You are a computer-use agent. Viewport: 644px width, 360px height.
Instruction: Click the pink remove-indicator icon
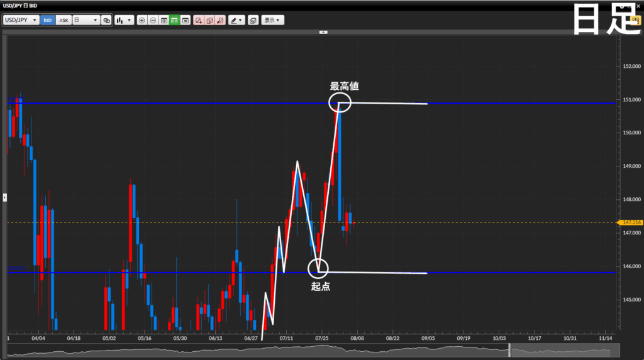[x=221, y=20]
